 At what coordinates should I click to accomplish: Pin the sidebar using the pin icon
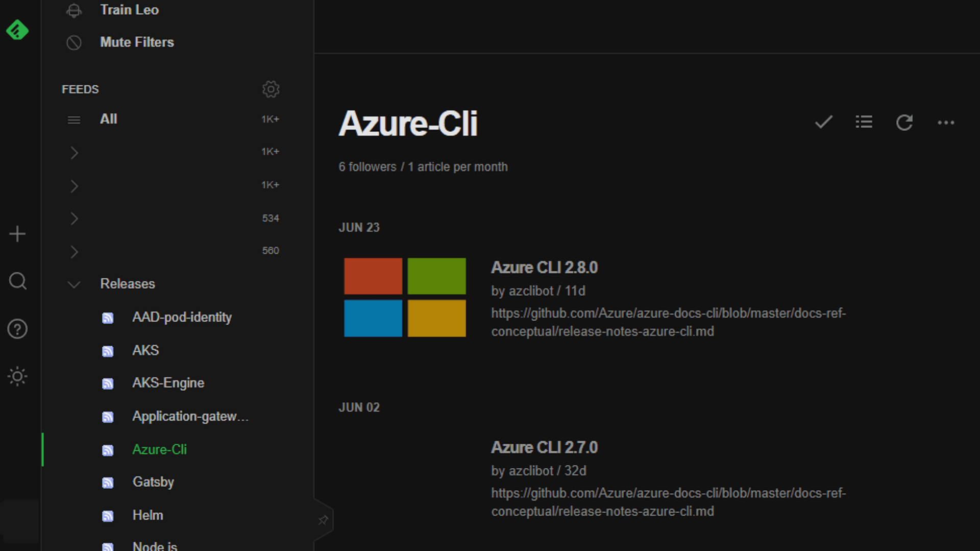[323, 520]
